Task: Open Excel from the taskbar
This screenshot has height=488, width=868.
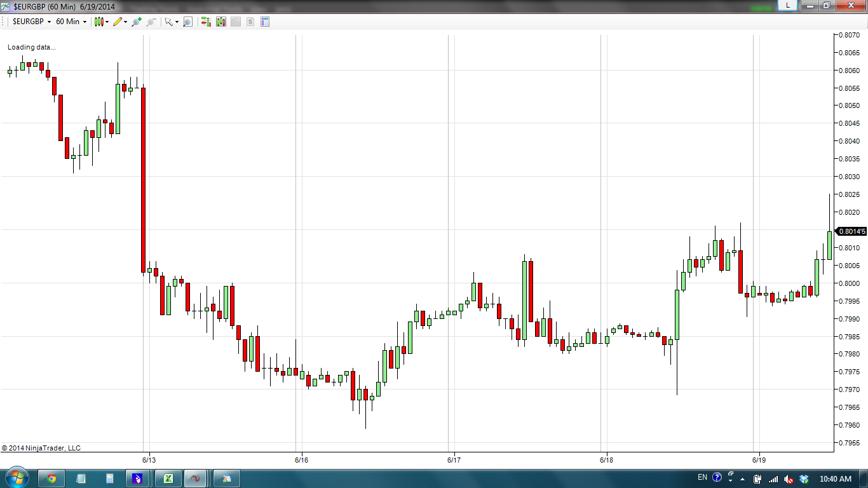Action: (x=168, y=478)
